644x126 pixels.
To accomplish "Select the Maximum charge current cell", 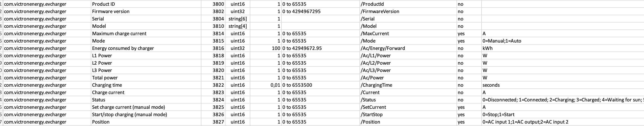I will tap(146, 33).
